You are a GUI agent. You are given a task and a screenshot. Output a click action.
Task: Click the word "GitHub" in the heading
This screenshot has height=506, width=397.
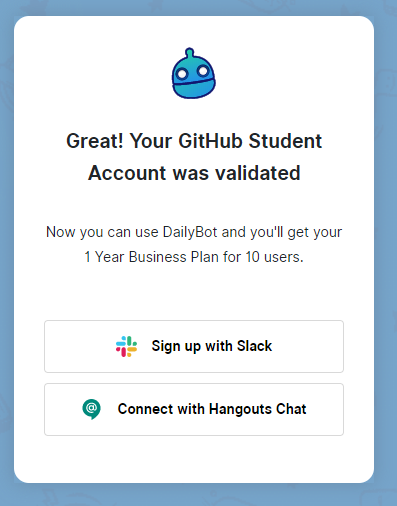210,141
